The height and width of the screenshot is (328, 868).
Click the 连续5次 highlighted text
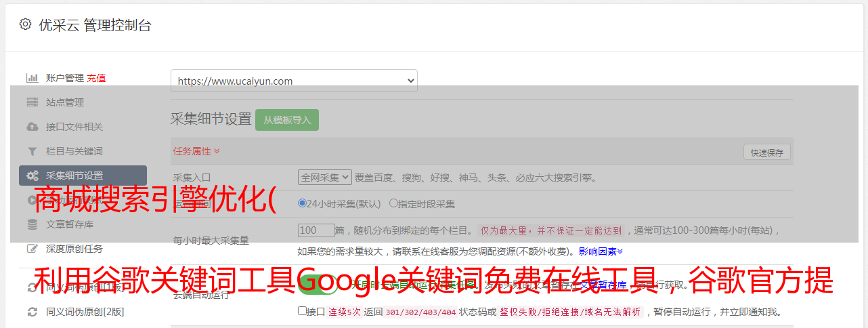345,312
